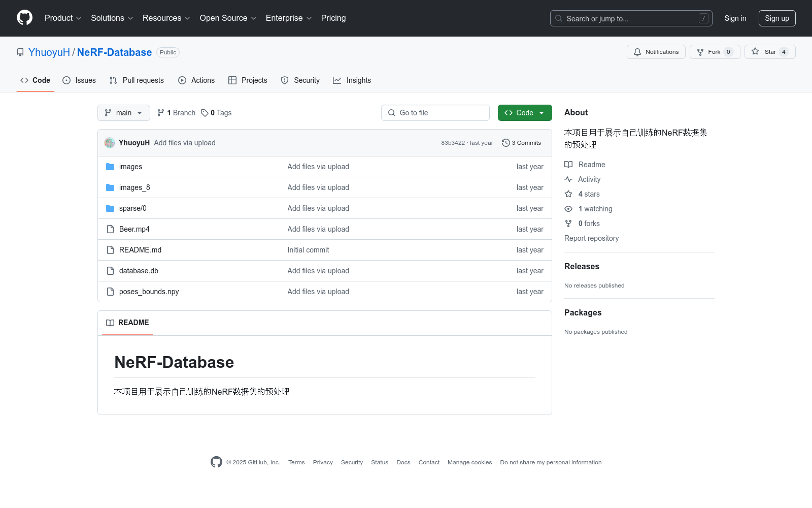Click the stars icon in About
The height and width of the screenshot is (508, 812).
point(568,194)
